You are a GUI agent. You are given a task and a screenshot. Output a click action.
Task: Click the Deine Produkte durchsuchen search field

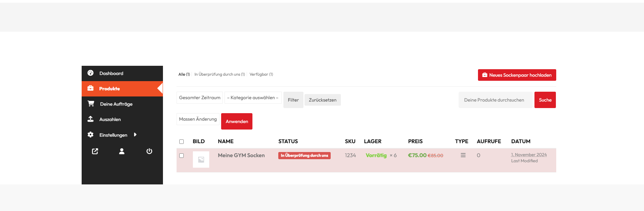[x=495, y=100]
